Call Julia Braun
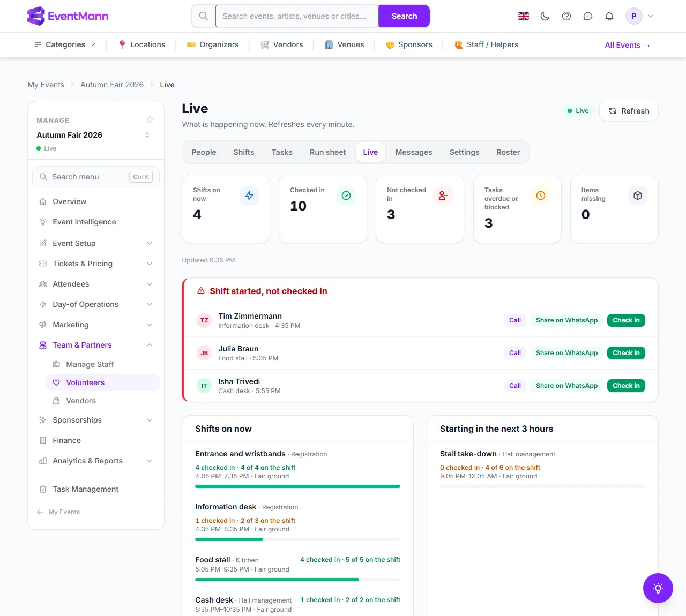Image resolution: width=686 pixels, height=616 pixels. tap(515, 353)
